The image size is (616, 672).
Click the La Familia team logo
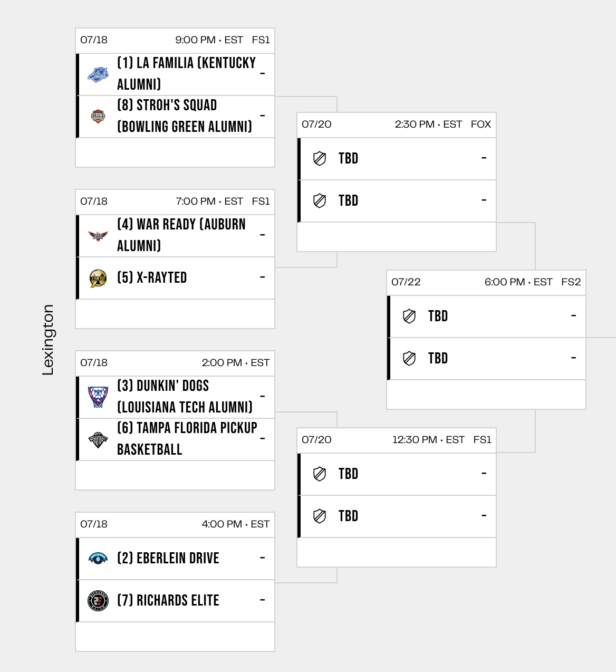click(x=98, y=74)
